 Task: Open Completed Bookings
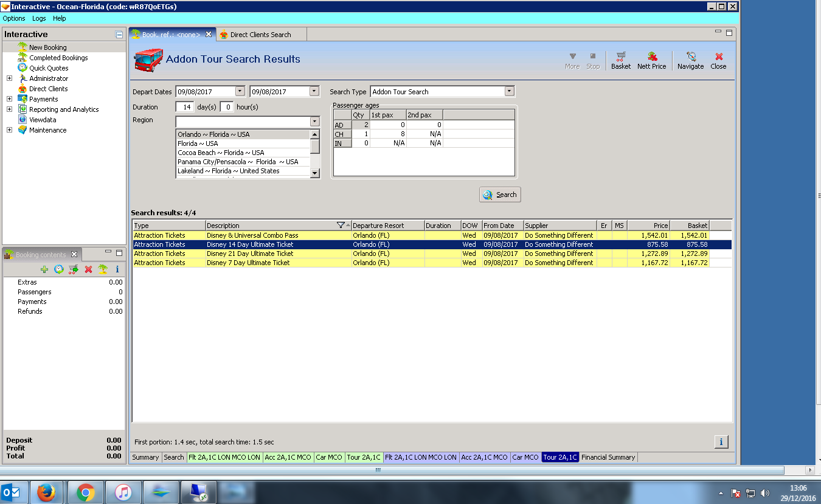coord(58,58)
